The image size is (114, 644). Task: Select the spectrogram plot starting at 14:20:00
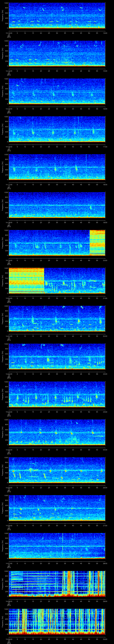pos(57,280)
